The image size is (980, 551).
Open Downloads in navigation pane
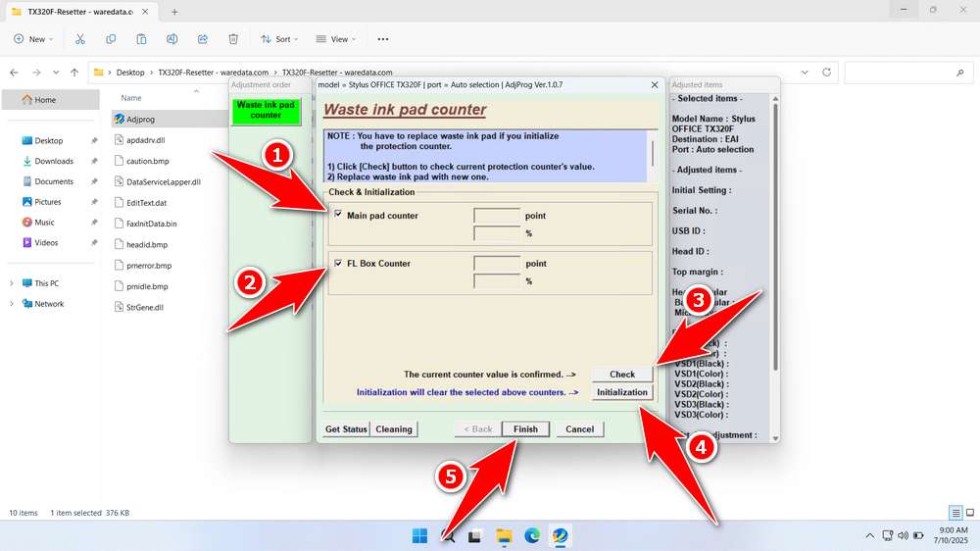[x=54, y=161]
